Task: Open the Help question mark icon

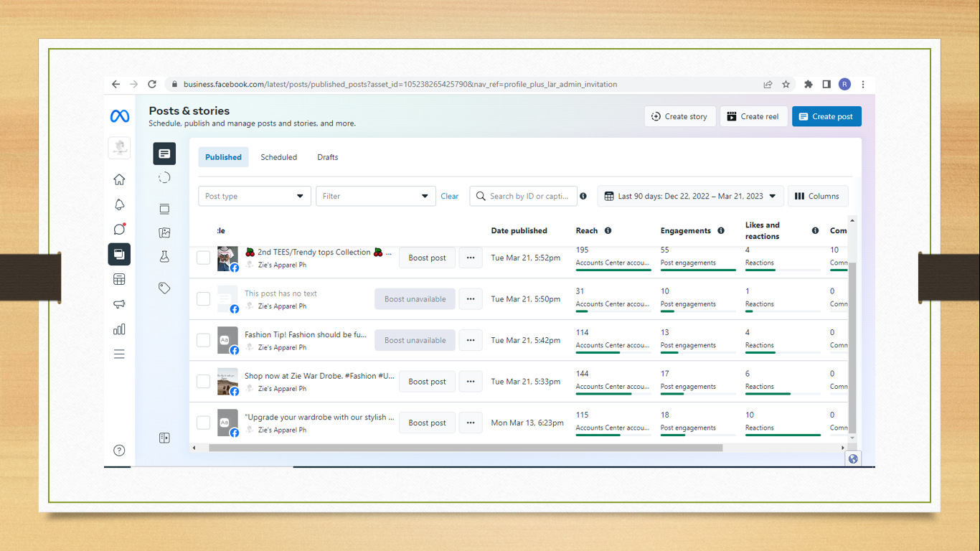Action: pyautogui.click(x=119, y=451)
